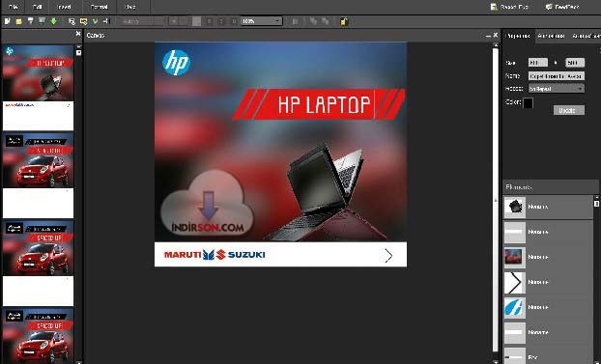Click the gold padlock icon in toolbar
601x364 pixels.
(344, 21)
